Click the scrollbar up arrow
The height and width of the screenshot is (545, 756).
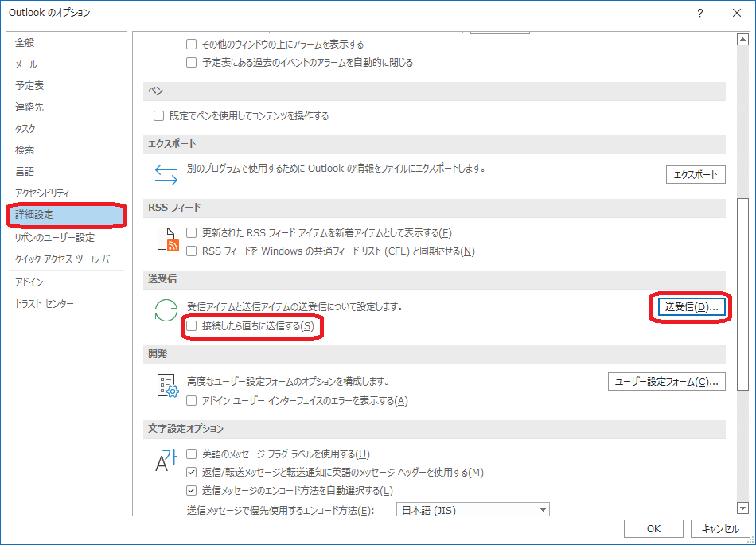pyautogui.click(x=743, y=39)
